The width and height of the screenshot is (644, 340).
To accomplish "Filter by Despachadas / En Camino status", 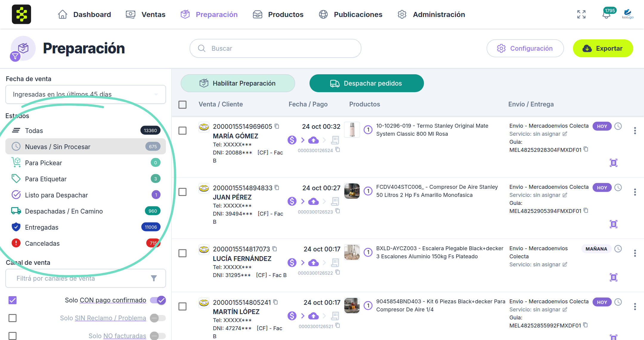I will pos(86,211).
